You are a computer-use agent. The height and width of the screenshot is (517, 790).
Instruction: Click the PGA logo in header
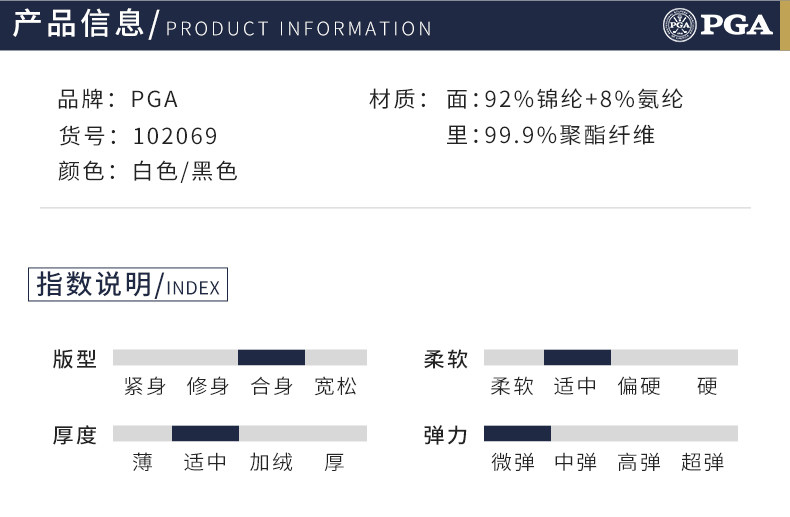(x=717, y=24)
